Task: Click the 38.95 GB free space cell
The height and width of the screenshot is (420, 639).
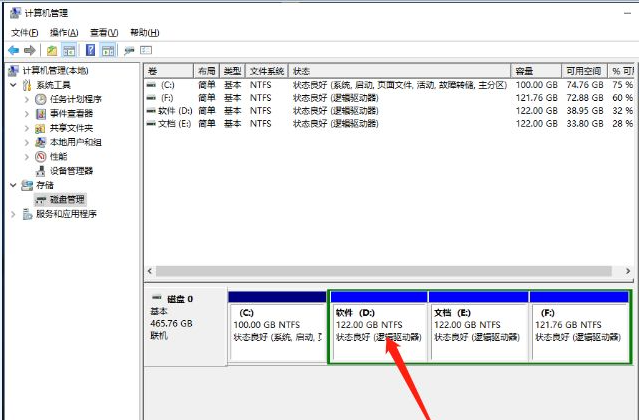Action: click(584, 111)
